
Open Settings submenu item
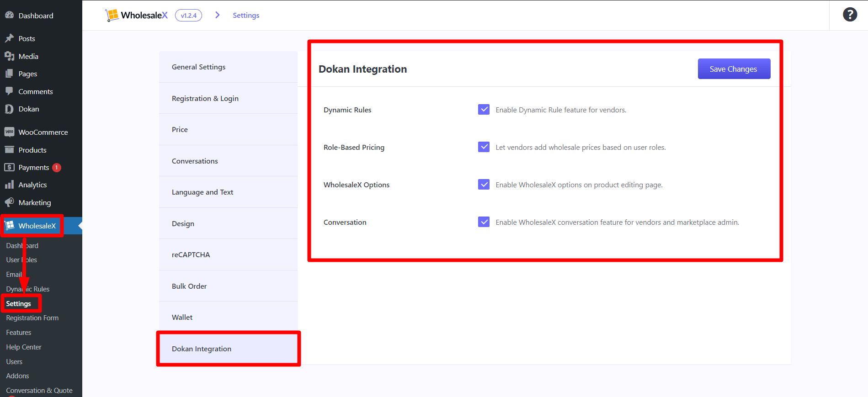[x=18, y=303]
